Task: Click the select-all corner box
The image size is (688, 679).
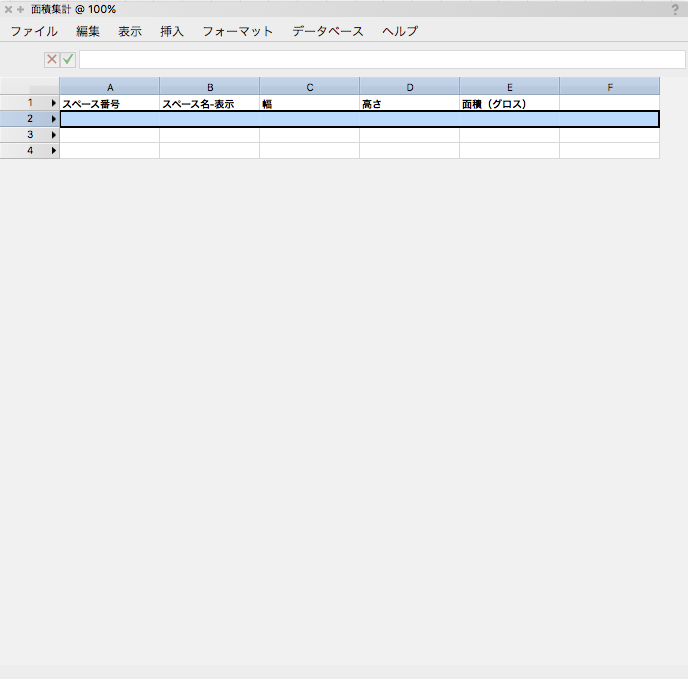Action: pos(29,86)
